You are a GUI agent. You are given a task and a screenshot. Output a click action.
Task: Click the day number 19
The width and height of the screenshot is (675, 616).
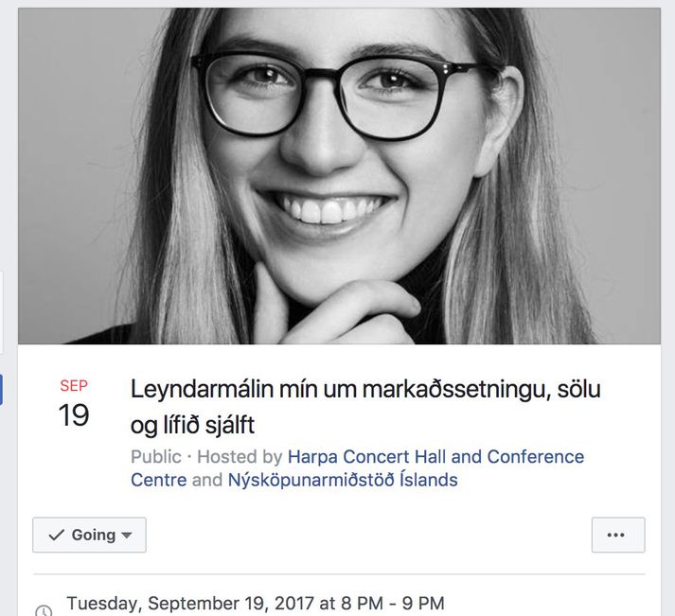(74, 415)
